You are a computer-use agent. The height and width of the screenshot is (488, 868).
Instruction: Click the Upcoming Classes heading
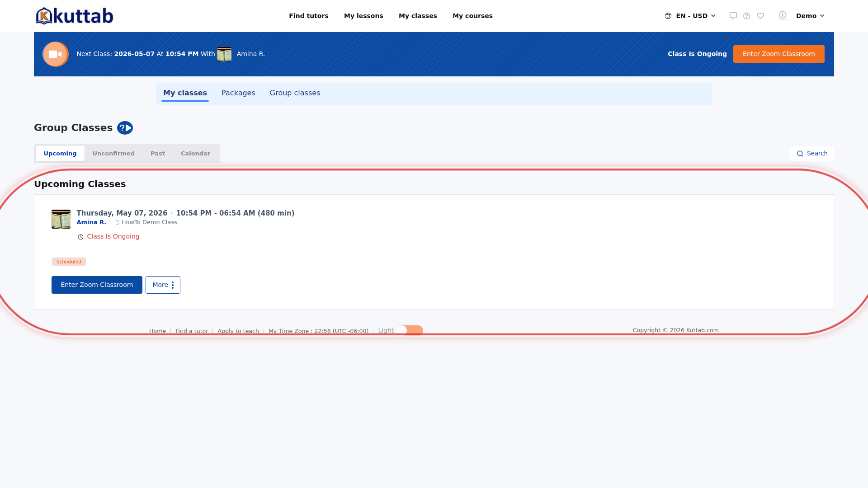pyautogui.click(x=80, y=184)
